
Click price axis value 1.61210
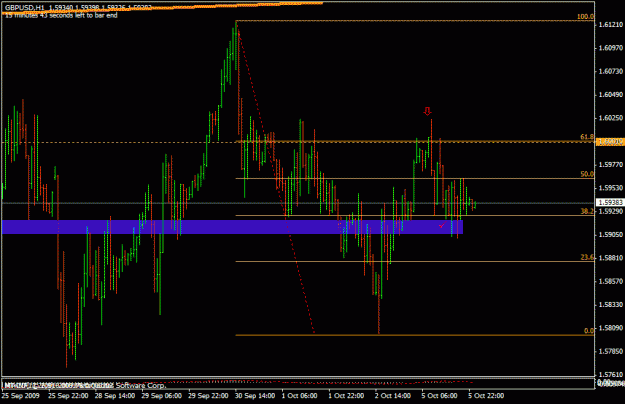[x=611, y=25]
